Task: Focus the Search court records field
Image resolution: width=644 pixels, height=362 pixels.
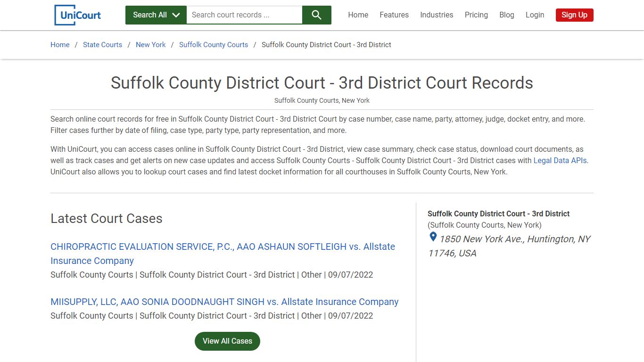Action: (x=244, y=15)
